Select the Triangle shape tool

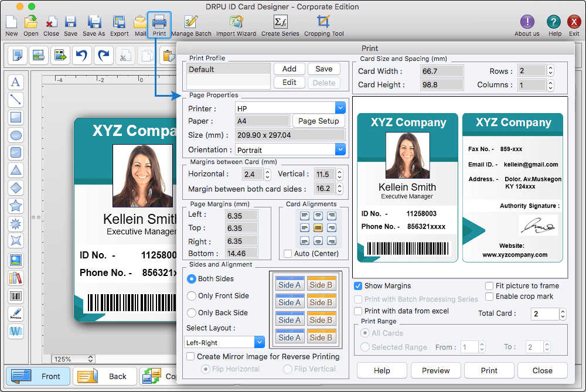coord(16,171)
